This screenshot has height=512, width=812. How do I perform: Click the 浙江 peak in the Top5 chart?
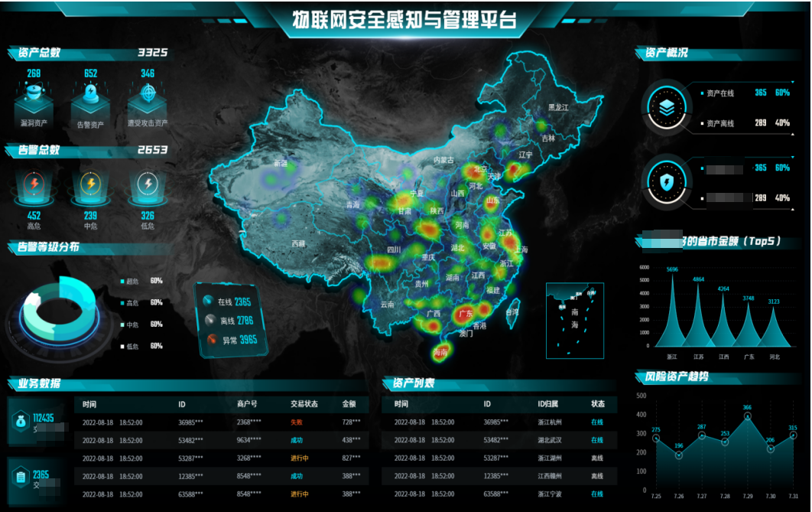(672, 314)
